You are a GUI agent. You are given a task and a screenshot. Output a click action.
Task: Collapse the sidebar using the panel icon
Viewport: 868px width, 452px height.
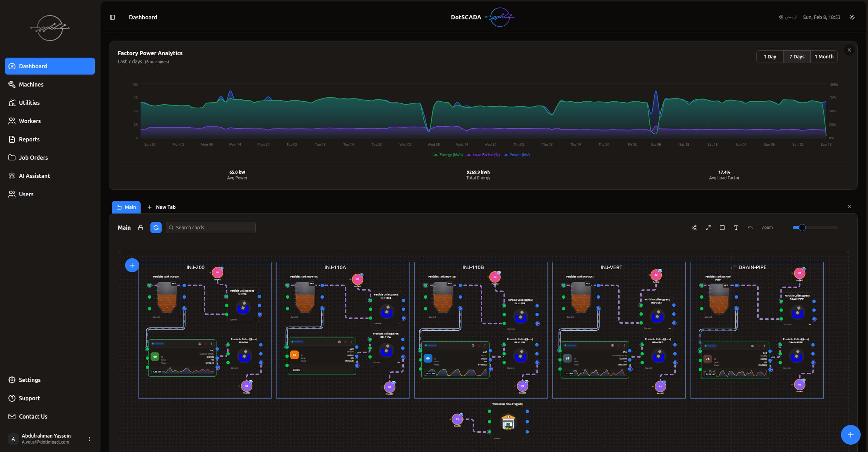112,17
